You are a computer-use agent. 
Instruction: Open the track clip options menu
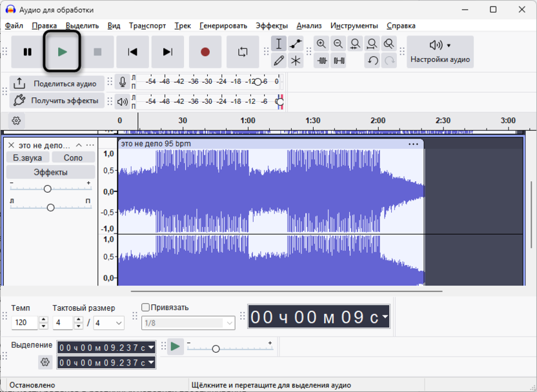pos(413,144)
